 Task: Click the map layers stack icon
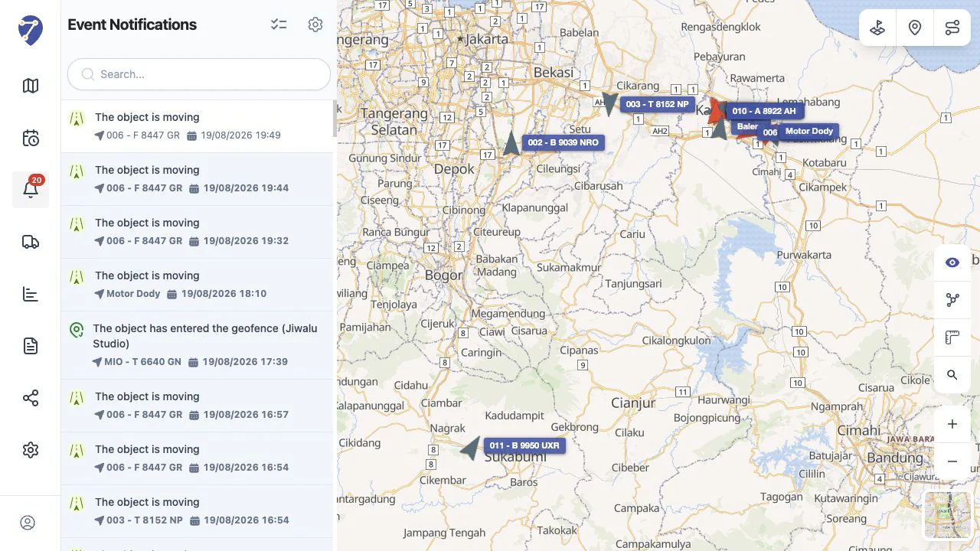click(x=877, y=28)
